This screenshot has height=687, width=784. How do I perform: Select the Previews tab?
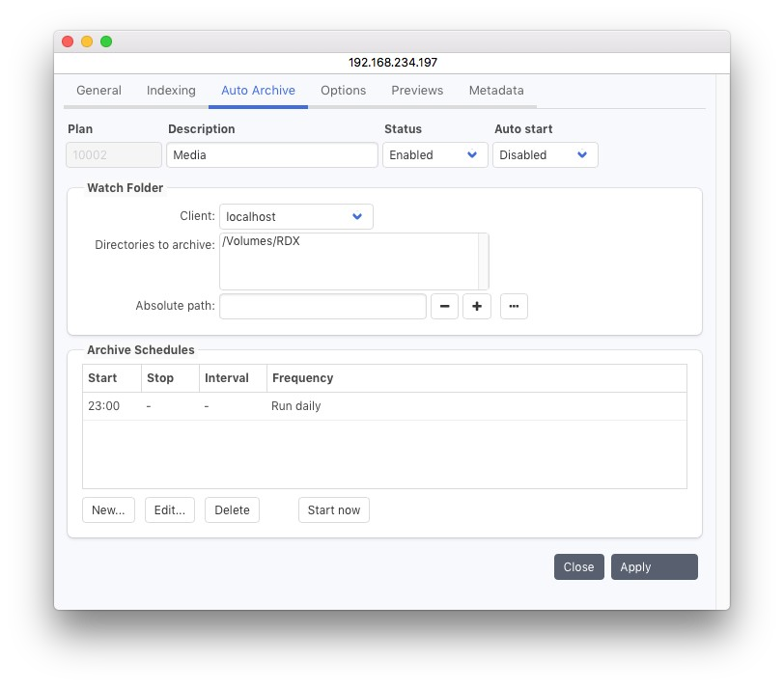click(417, 91)
